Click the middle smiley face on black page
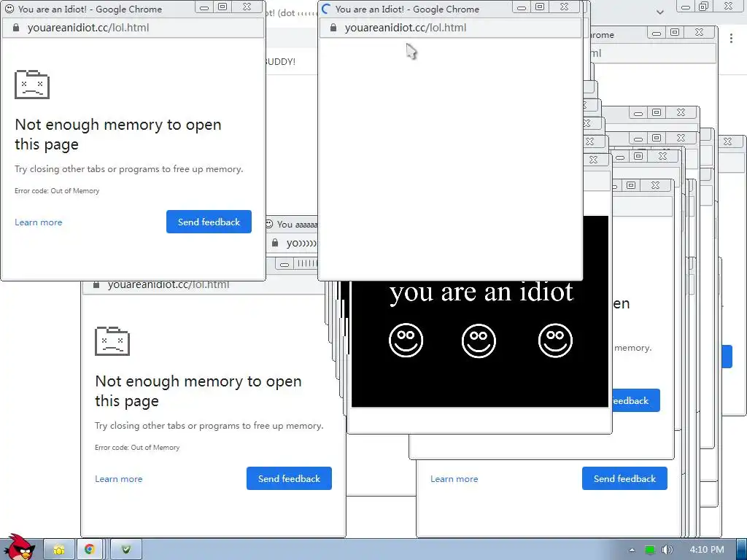The width and height of the screenshot is (747, 560). click(479, 341)
